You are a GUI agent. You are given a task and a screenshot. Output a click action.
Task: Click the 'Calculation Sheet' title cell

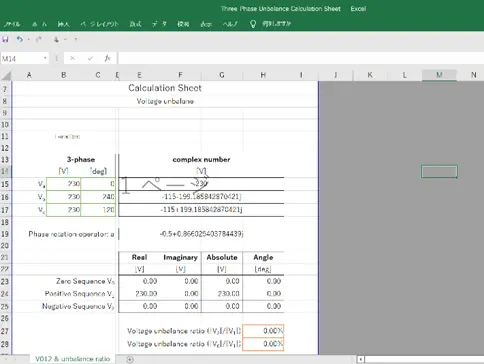[165, 88]
